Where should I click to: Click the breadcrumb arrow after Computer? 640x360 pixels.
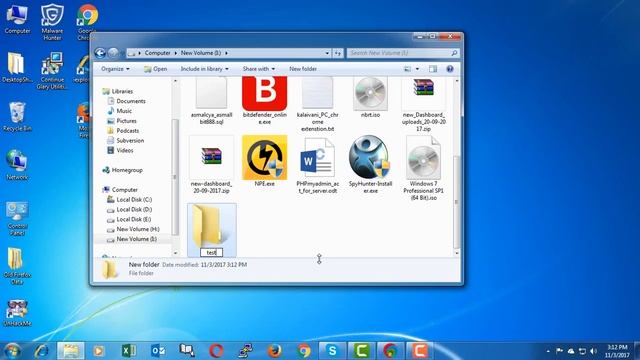point(176,53)
